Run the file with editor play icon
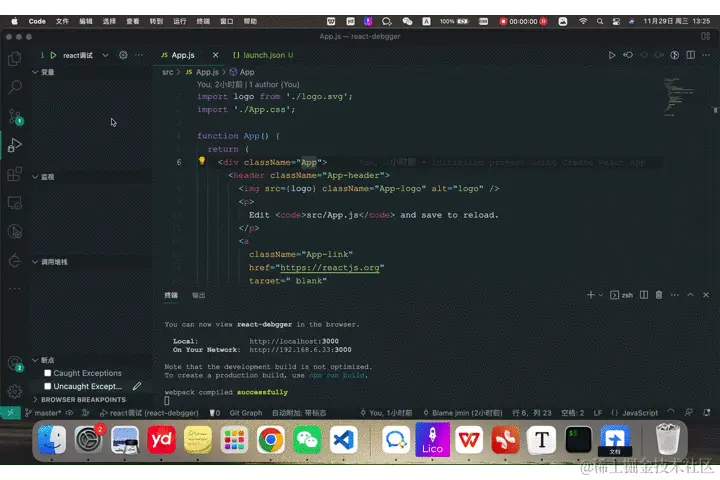 coord(612,55)
